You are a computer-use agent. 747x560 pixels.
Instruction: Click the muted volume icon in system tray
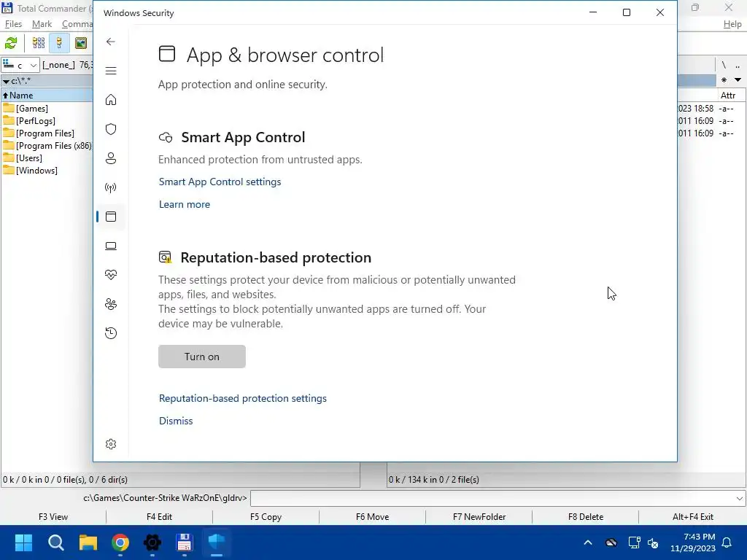[x=653, y=542]
